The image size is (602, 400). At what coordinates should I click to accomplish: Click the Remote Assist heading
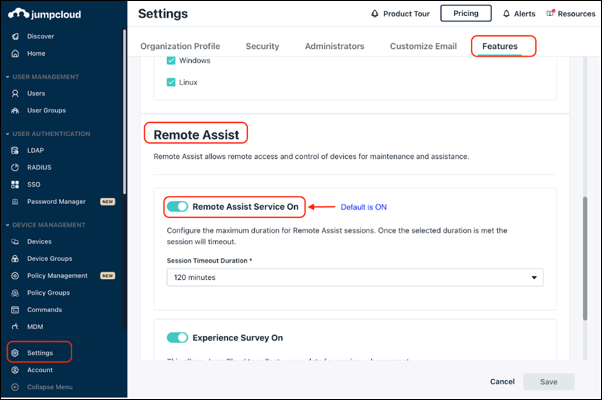coord(196,135)
